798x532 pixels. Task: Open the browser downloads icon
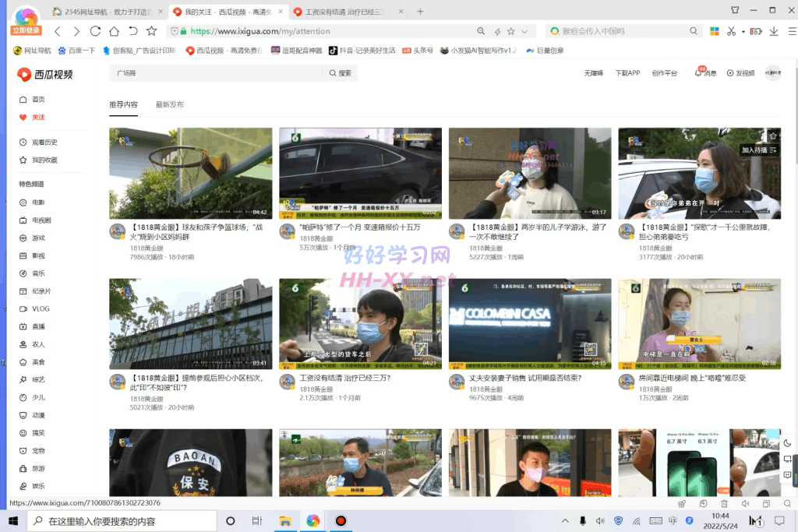774,31
